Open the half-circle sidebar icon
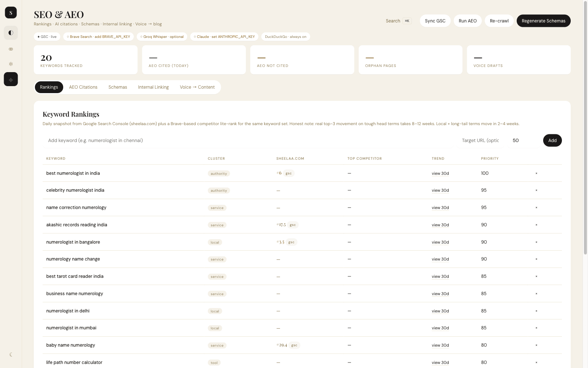The width and height of the screenshot is (588, 368). point(11,33)
